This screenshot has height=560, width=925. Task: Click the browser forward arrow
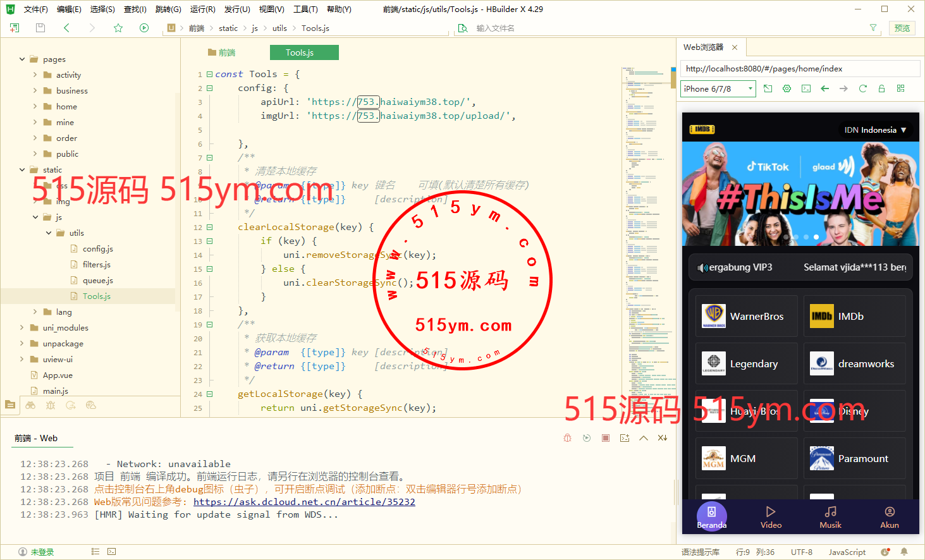[843, 88]
